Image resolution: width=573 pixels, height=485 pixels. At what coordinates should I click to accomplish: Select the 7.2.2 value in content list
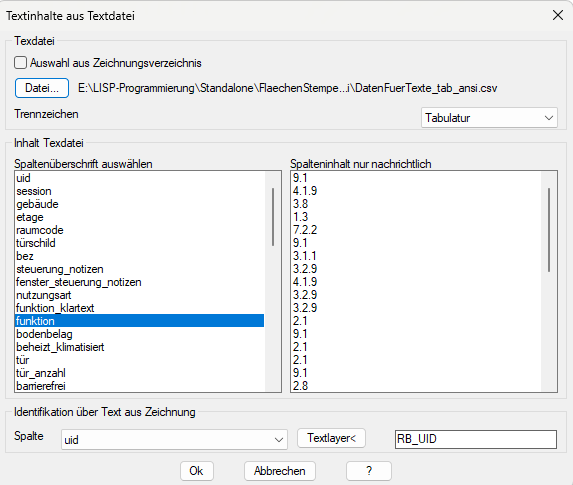coord(416,230)
